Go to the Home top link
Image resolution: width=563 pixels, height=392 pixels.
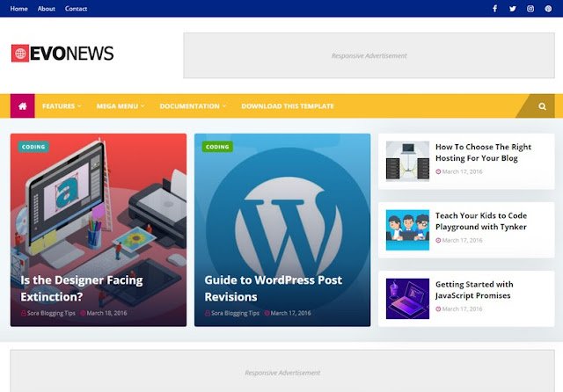pyautogui.click(x=19, y=9)
